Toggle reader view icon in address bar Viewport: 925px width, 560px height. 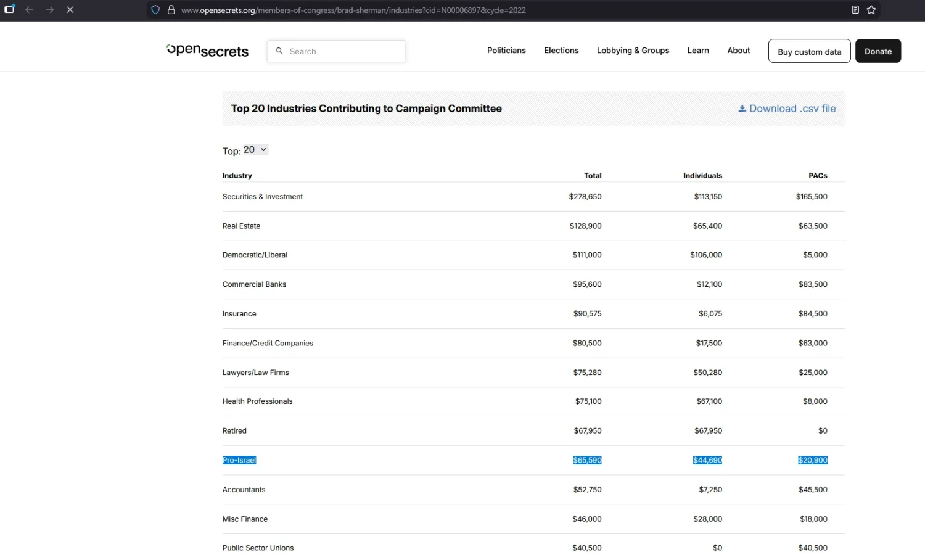855,10
